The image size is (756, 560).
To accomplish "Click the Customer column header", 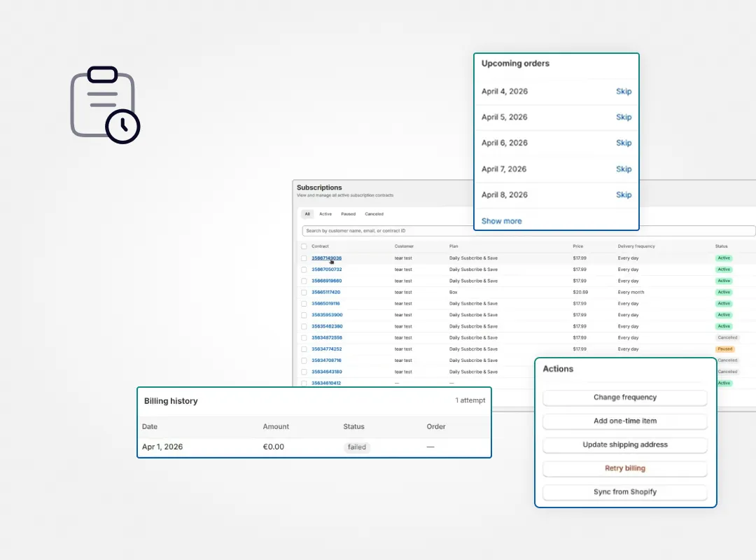I will coord(404,246).
